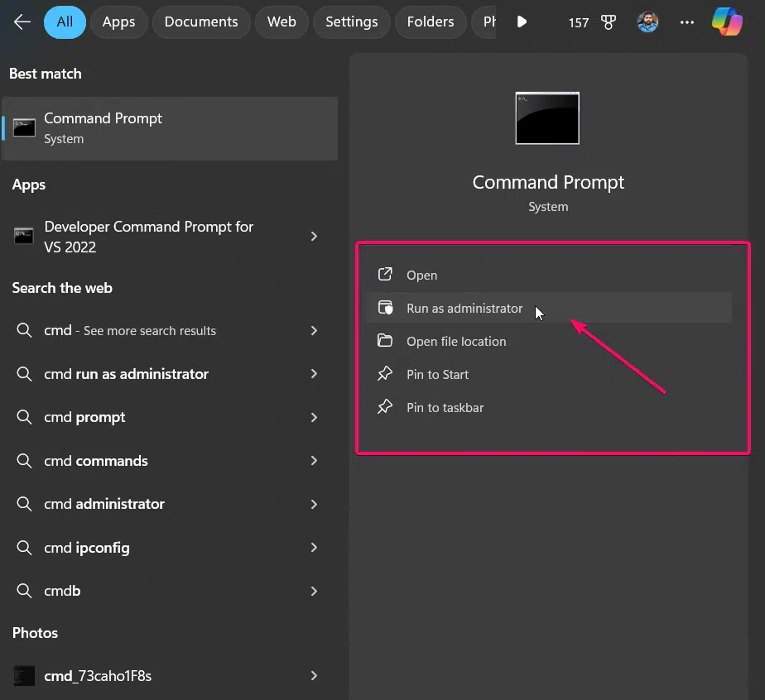
Task: Expand 'cmd commands' chevron
Action: click(x=314, y=461)
